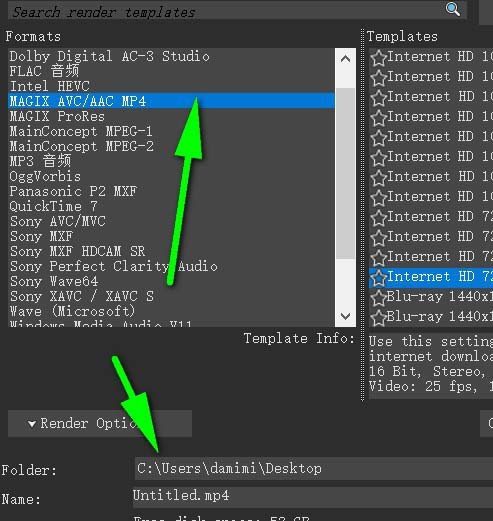Favorite the highlighted Internet HD template star
The width and height of the screenshot is (493, 521).
click(x=378, y=278)
